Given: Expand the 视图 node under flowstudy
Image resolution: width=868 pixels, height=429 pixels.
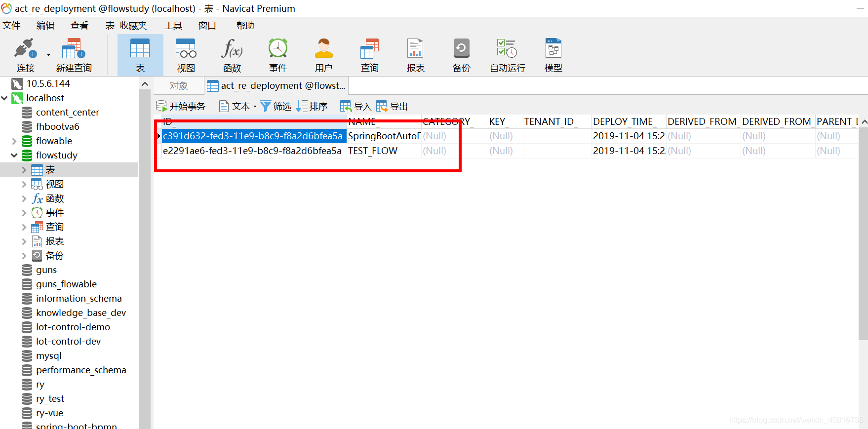Looking at the screenshot, I should pyautogui.click(x=24, y=184).
